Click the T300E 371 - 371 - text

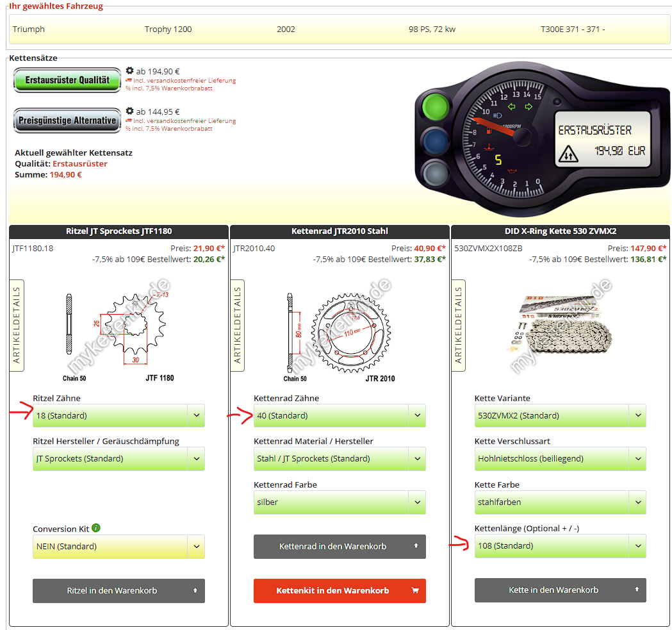(x=573, y=29)
